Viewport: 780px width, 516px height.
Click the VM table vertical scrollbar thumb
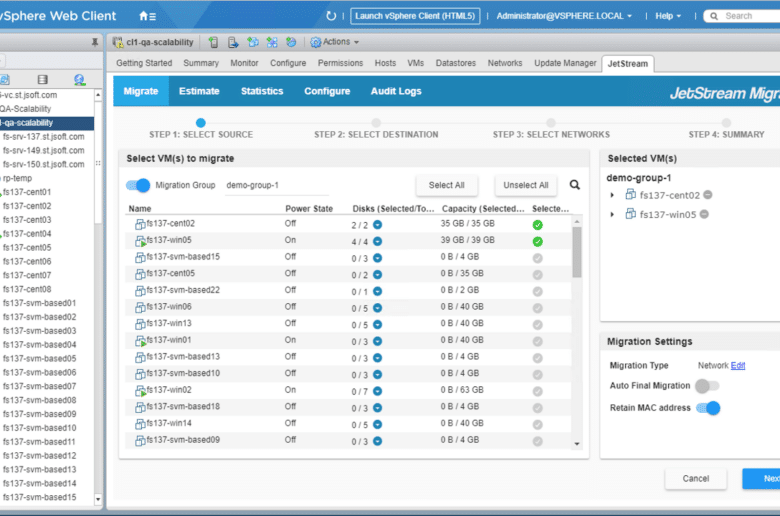point(577,252)
